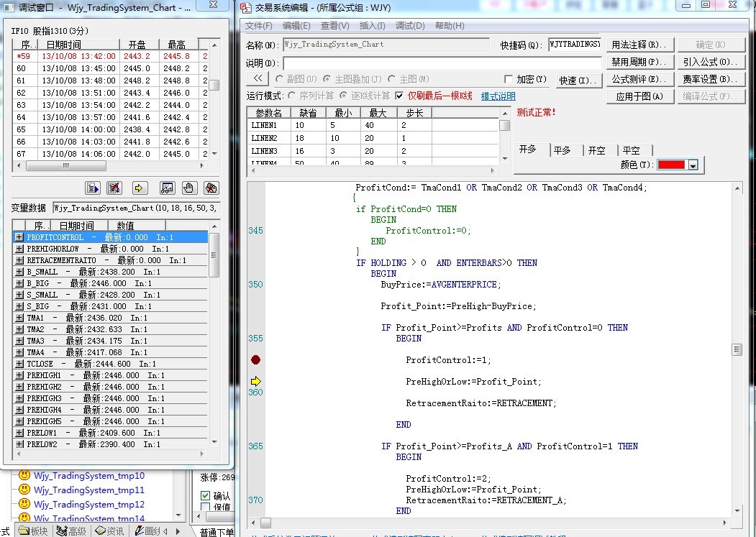756x537 pixels.
Task: Open the 调试(D) menu
Action: [x=410, y=26]
